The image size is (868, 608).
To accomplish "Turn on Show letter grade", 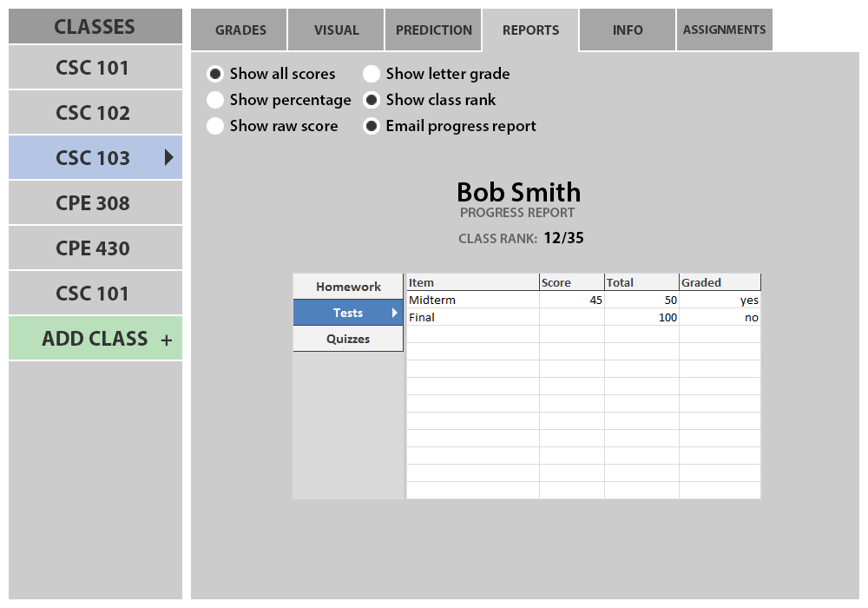I will [x=372, y=74].
